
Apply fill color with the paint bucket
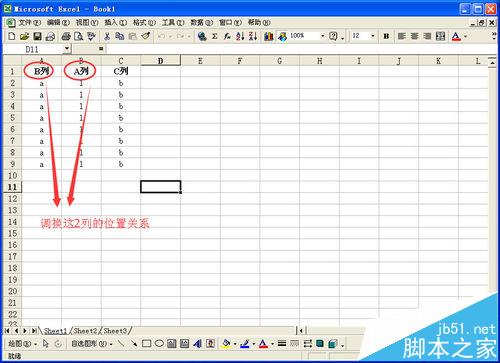pos(226,344)
